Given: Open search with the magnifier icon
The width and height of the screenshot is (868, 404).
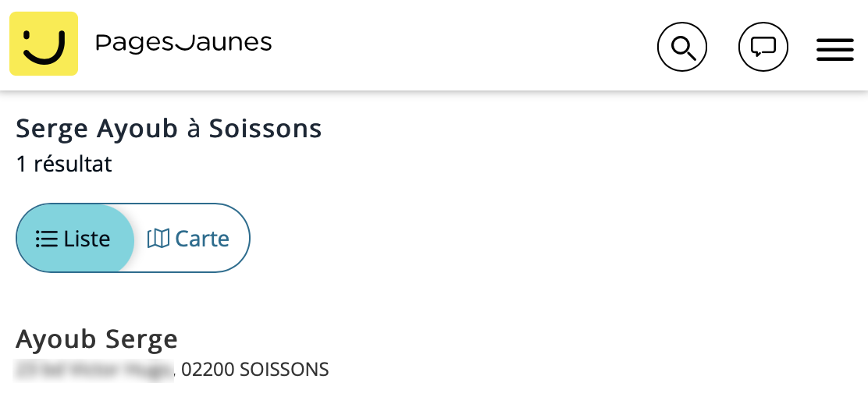Looking at the screenshot, I should coord(682,47).
